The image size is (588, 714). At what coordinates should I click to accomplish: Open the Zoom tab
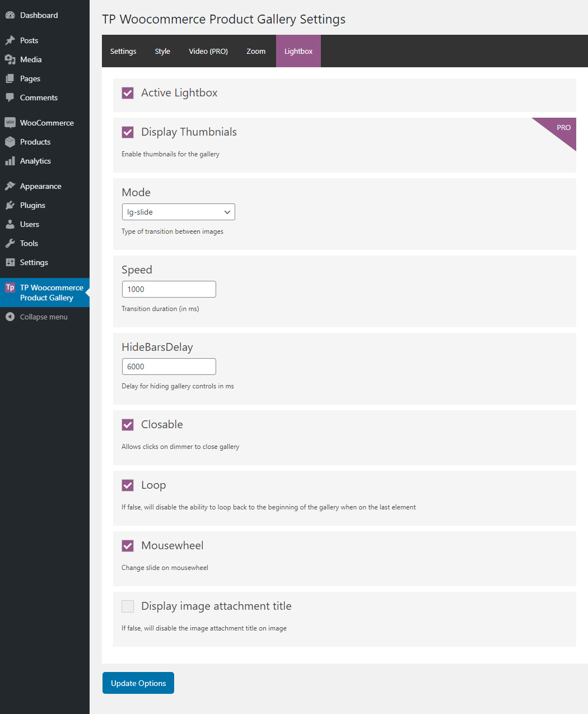point(256,51)
